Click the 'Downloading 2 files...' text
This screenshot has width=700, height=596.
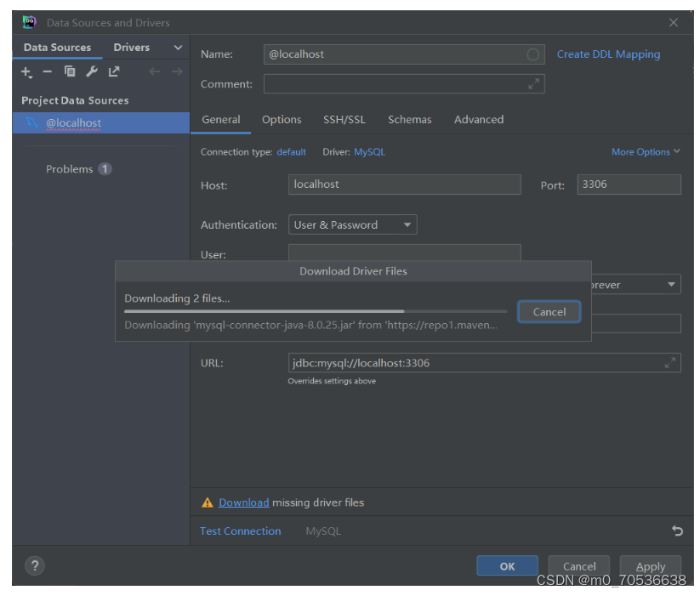tap(177, 298)
